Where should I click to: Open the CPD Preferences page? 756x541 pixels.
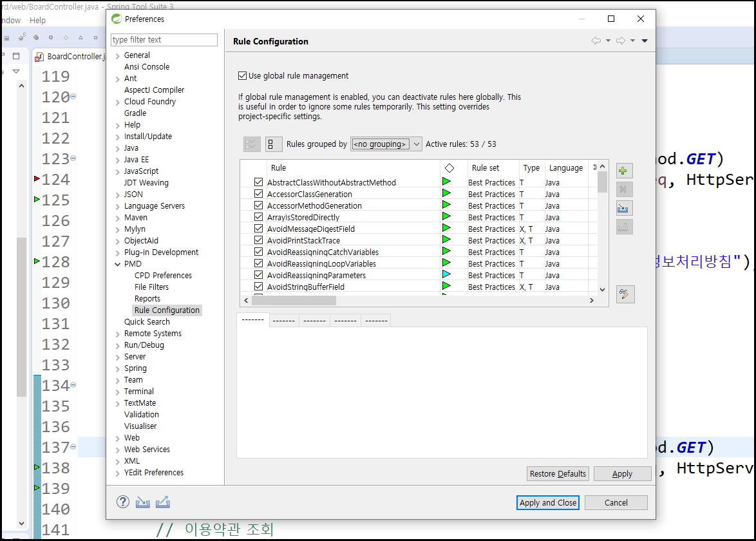(x=163, y=275)
